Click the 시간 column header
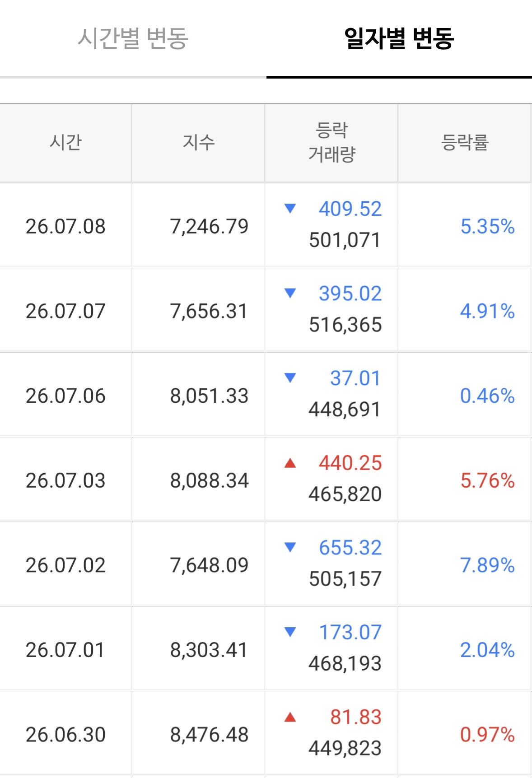The width and height of the screenshot is (532, 778). click(x=65, y=143)
